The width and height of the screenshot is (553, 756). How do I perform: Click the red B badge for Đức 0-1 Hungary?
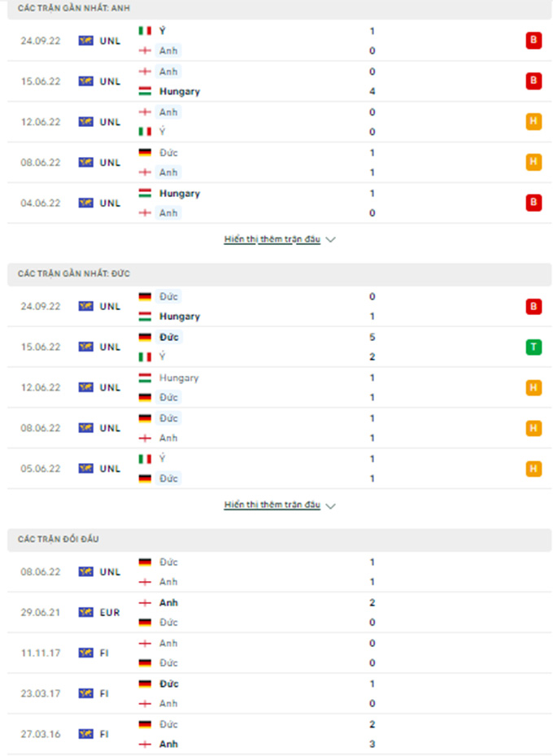tap(533, 307)
